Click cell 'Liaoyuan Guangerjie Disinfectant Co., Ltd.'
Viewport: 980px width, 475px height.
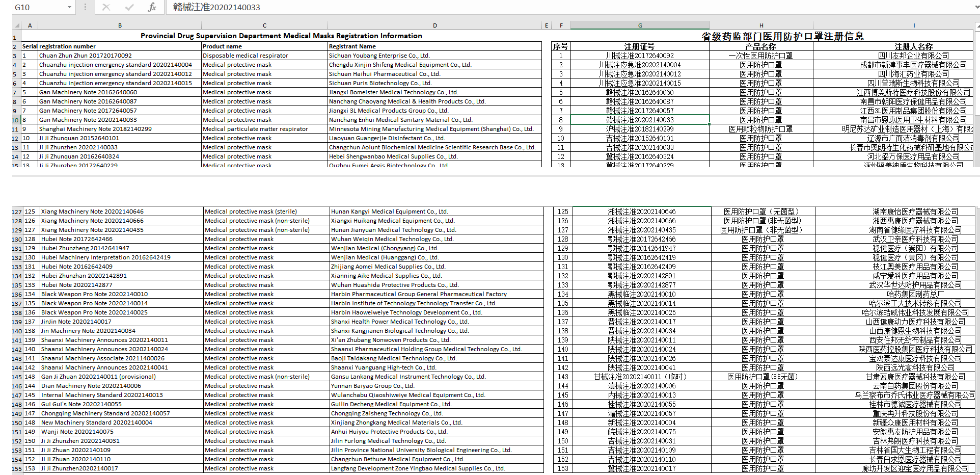tap(434, 138)
